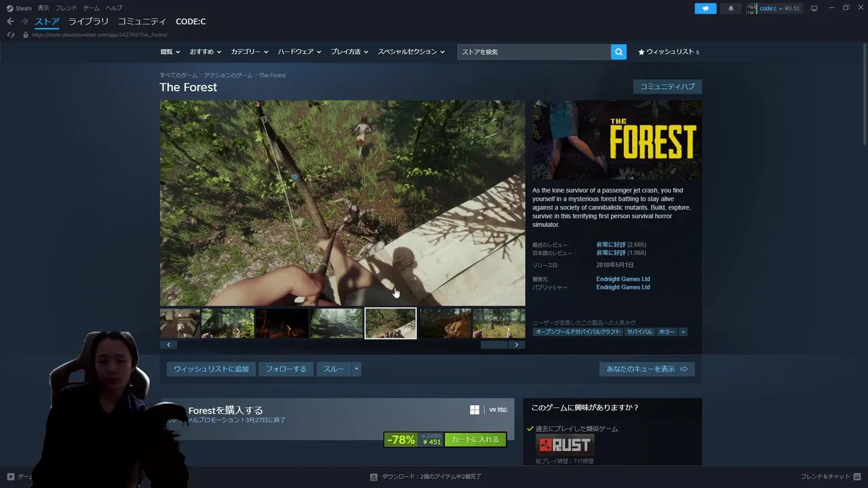Viewport: 868px width, 488px height.
Task: Click the user avatar image
Action: (752, 8)
